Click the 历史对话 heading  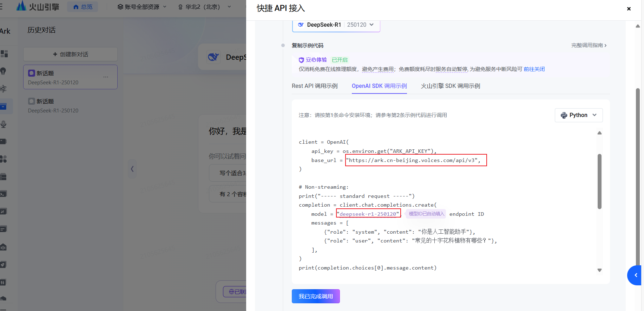(x=41, y=30)
